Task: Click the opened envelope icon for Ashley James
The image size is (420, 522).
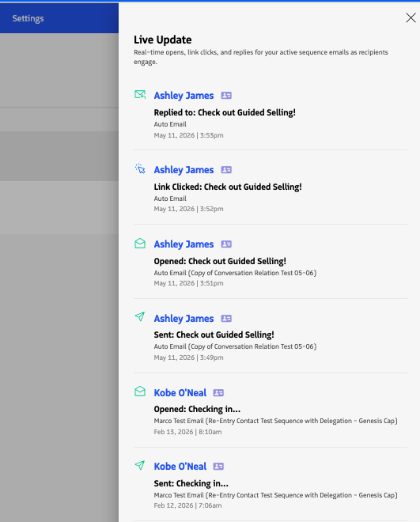Action: point(140,244)
